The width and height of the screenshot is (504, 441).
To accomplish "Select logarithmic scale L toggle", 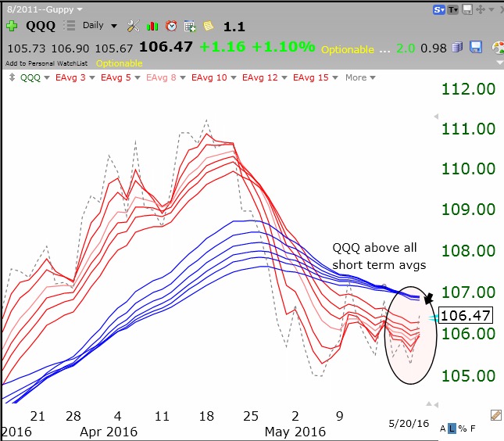I will [452, 428].
